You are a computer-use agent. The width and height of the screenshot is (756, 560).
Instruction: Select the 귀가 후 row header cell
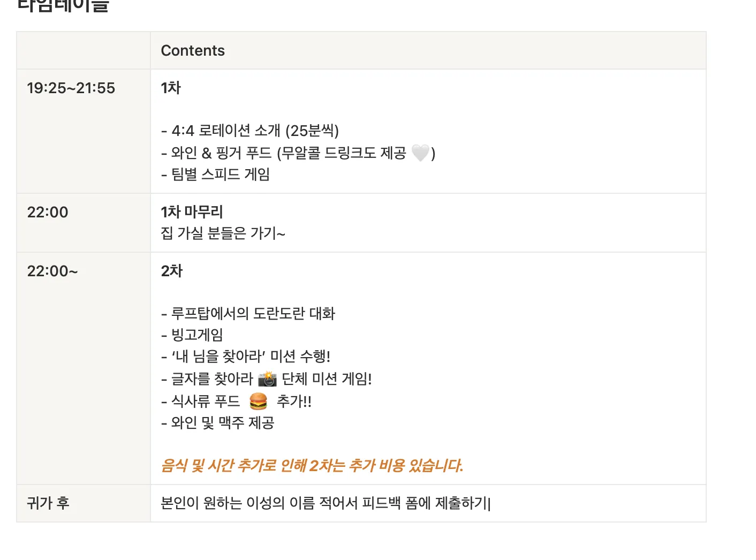48,503
